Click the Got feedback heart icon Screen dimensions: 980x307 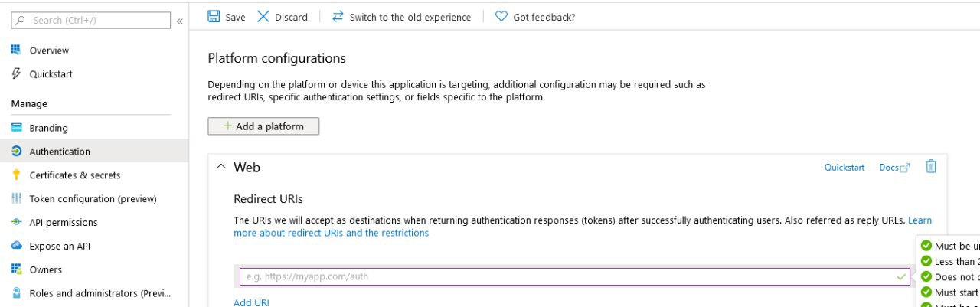coord(501,17)
